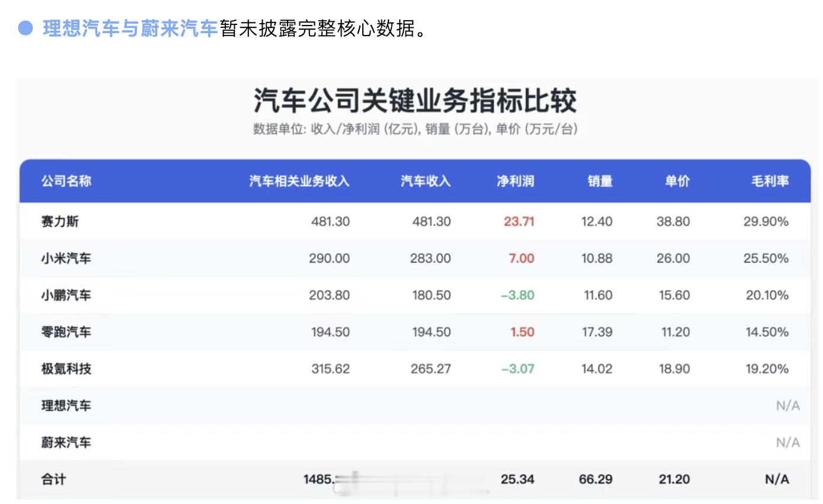Click the 汽车相关业务收入 column header
This screenshot has height=504, width=823.
(299, 181)
